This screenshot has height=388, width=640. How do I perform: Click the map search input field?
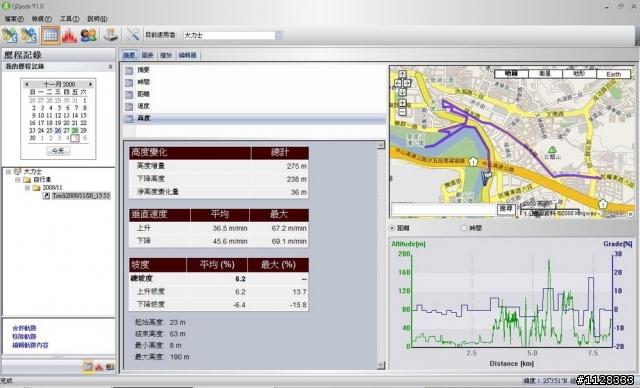coord(444,209)
